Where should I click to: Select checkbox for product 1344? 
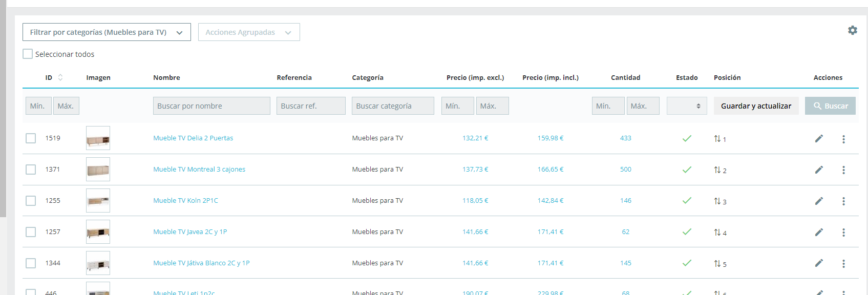31,263
